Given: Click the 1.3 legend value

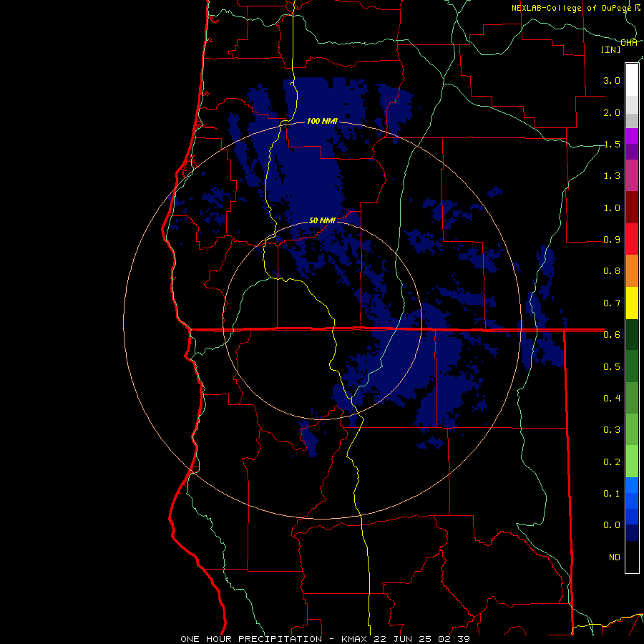Looking at the screenshot, I should point(612,176).
